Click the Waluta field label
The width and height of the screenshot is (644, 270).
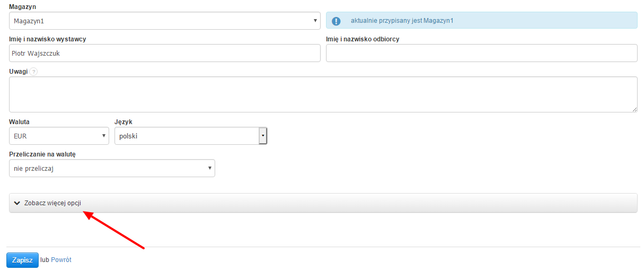pos(19,122)
